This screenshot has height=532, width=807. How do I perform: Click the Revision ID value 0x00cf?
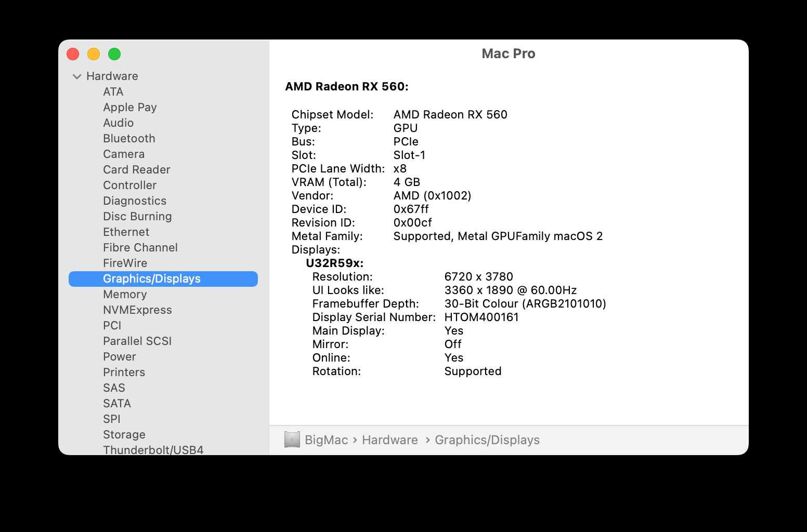click(413, 222)
